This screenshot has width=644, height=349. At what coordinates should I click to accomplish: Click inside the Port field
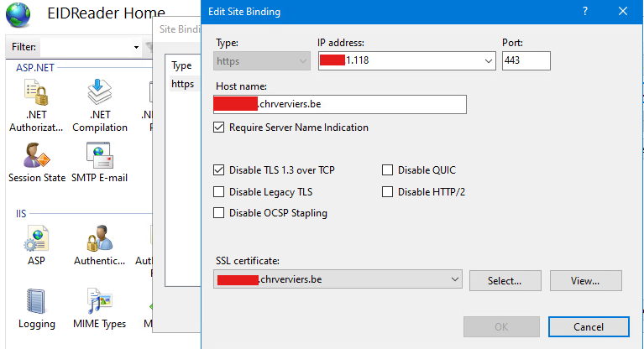point(526,60)
